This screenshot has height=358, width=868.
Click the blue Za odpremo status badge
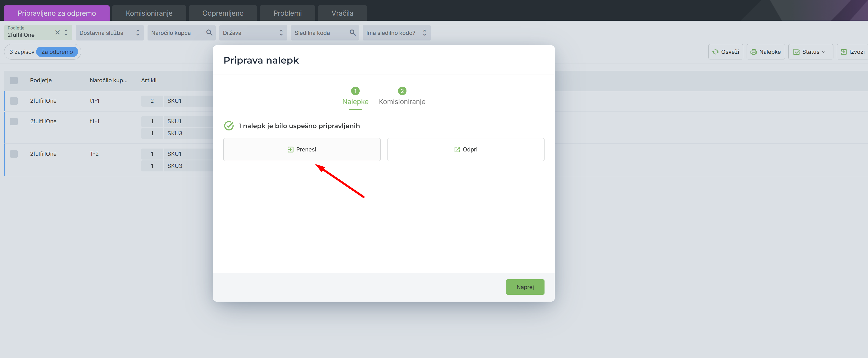point(57,52)
